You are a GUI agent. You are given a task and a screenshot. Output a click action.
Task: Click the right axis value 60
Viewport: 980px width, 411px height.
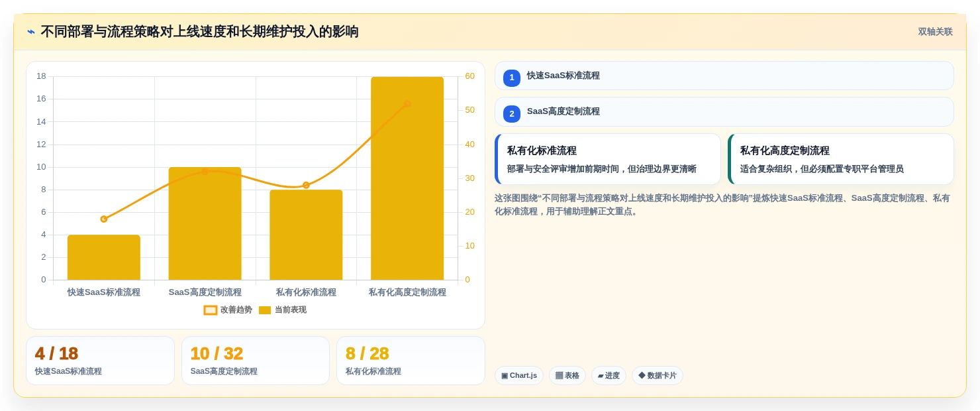tap(469, 76)
